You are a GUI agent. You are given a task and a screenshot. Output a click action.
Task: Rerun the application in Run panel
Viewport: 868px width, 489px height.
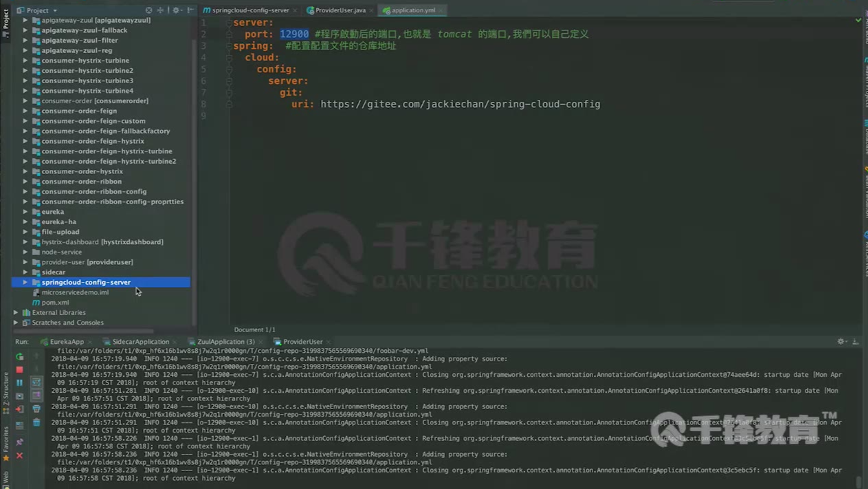(x=19, y=357)
